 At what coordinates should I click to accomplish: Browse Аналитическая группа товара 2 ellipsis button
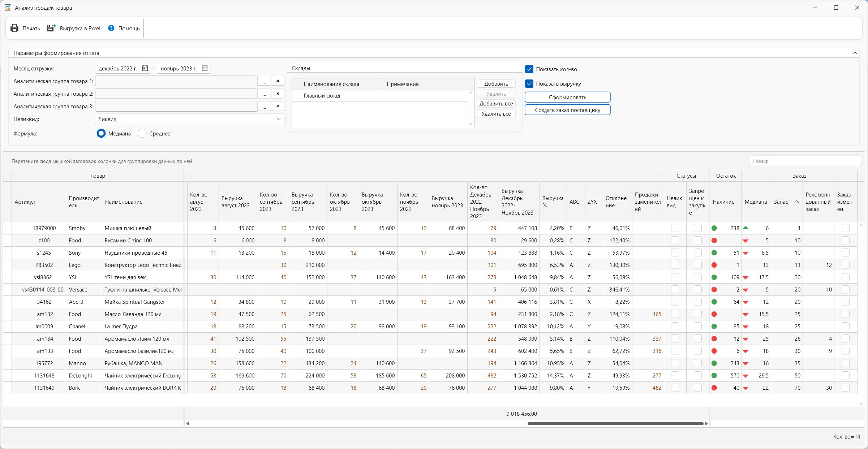coord(264,94)
